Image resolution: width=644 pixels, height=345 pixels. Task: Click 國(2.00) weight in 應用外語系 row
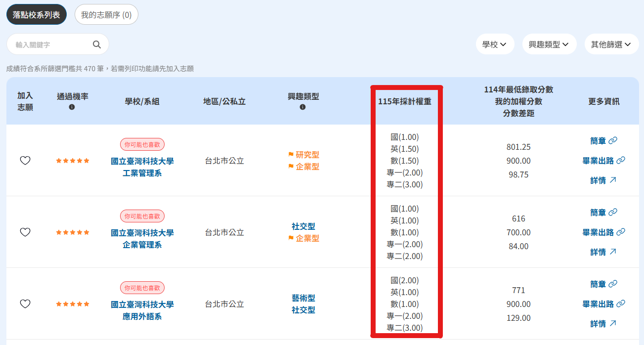pos(405,280)
